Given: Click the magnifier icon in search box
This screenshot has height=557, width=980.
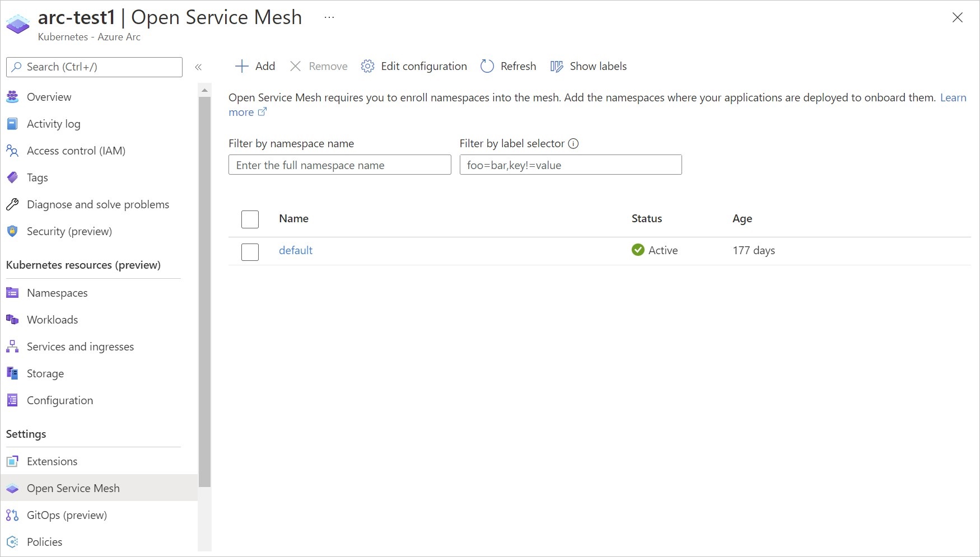Looking at the screenshot, I should point(17,67).
